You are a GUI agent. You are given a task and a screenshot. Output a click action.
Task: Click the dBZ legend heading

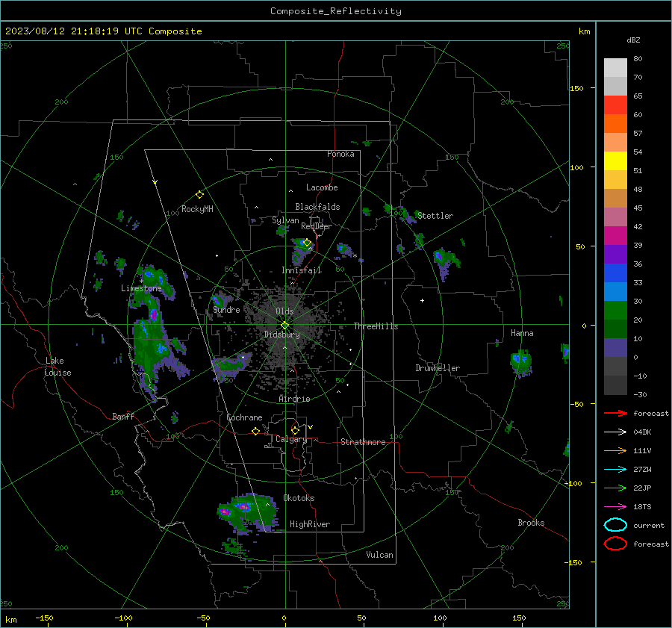pos(633,40)
